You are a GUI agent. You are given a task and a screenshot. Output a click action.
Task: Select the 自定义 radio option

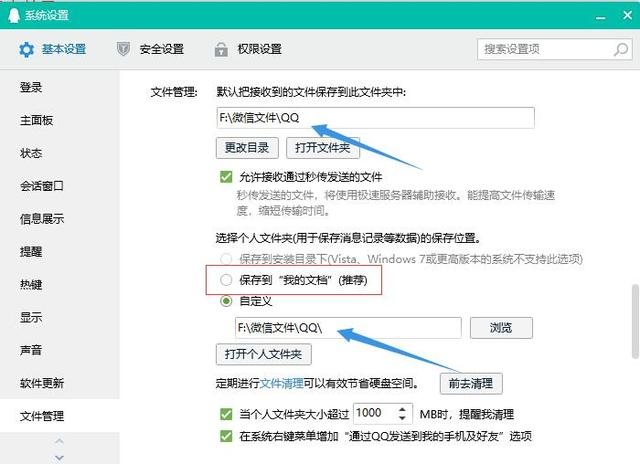click(226, 301)
